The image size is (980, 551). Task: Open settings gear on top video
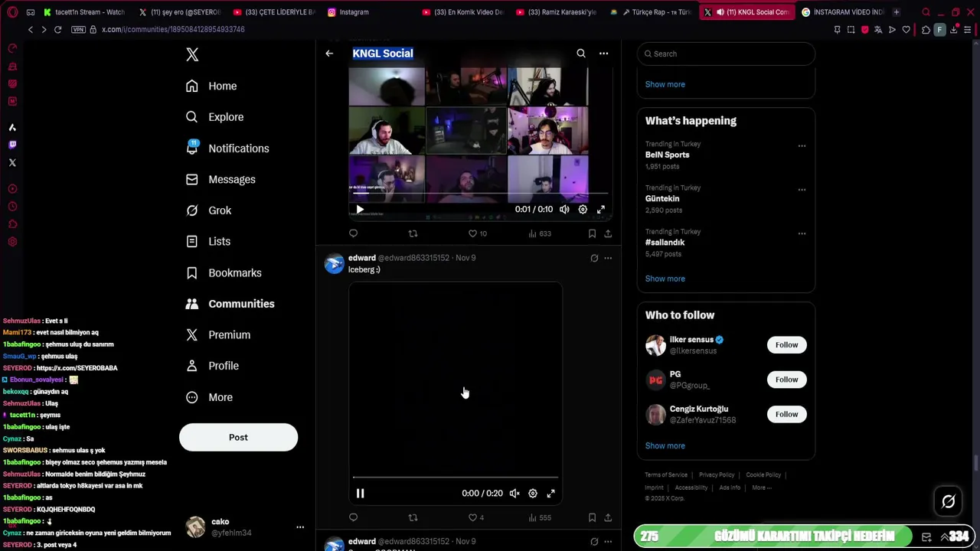(x=583, y=210)
